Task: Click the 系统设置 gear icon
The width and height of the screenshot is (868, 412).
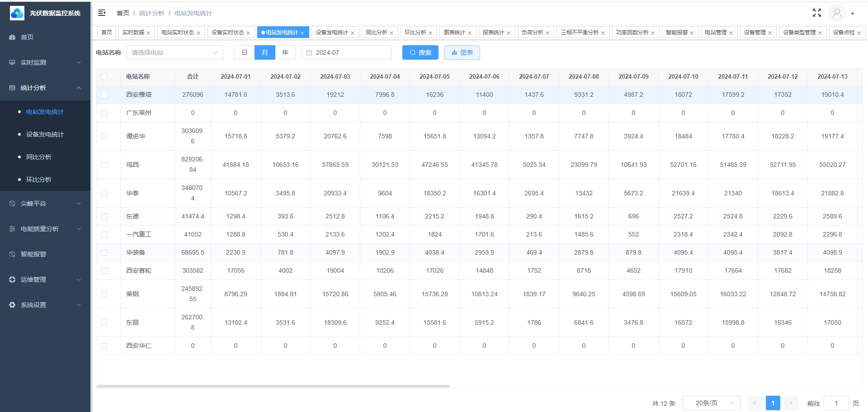Action: point(12,305)
